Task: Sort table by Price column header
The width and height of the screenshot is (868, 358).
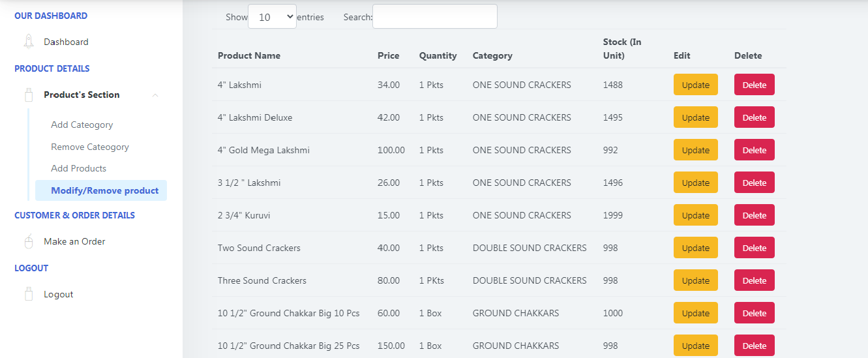Action: click(x=388, y=55)
